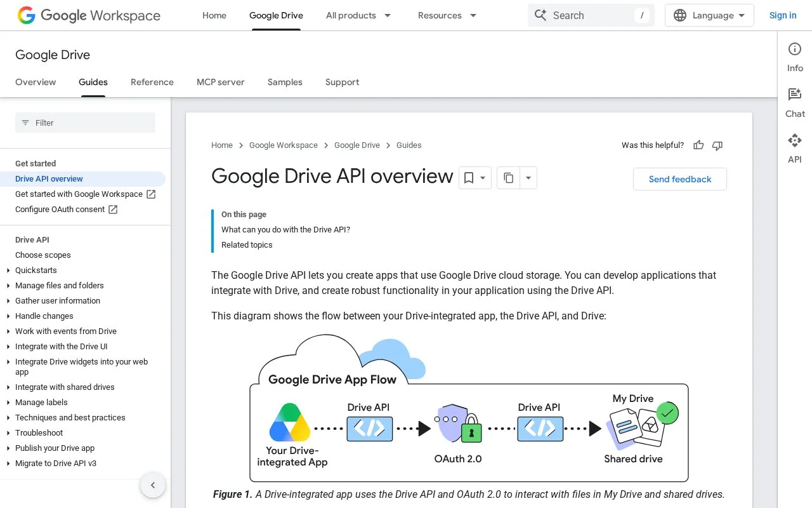The image size is (812, 508).
Task: Switch to the Reference tab
Action: pos(152,82)
